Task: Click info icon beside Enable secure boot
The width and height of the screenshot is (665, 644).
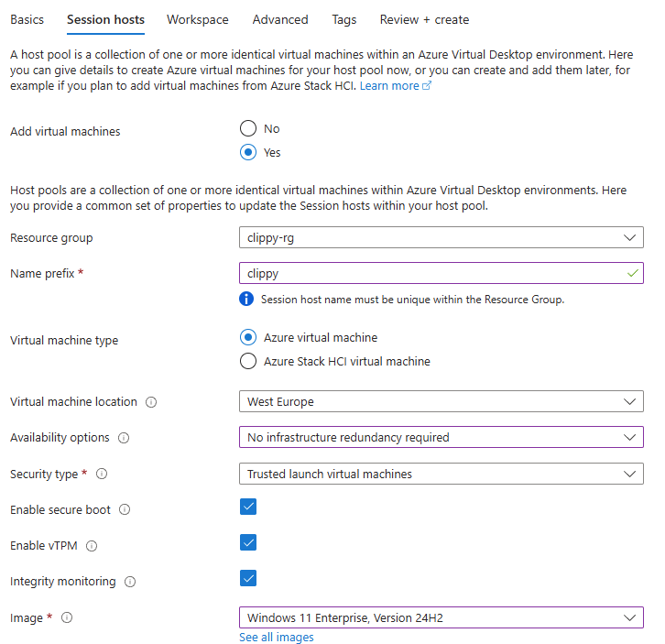Action: pyautogui.click(x=125, y=509)
